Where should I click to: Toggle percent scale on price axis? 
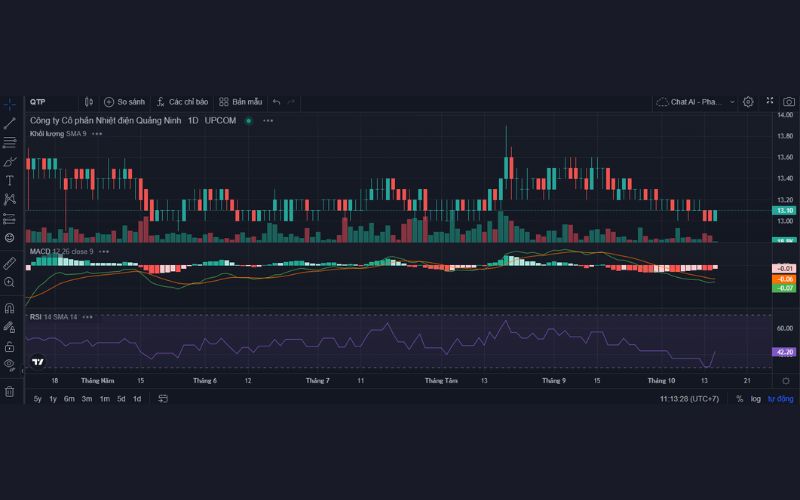(739, 399)
